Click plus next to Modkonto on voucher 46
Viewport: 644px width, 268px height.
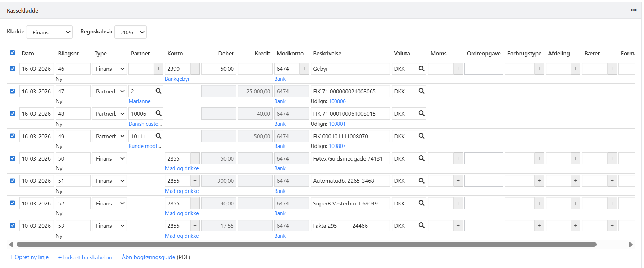click(304, 69)
